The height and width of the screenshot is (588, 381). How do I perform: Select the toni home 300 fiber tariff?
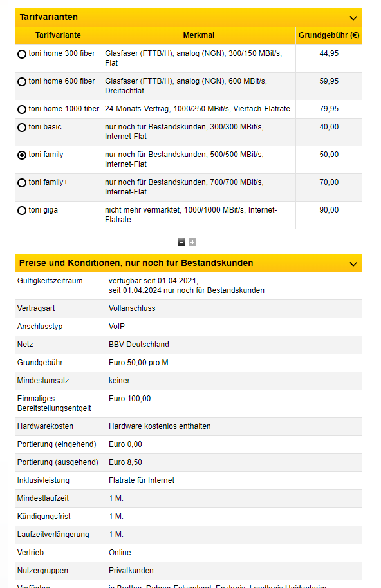(x=21, y=54)
